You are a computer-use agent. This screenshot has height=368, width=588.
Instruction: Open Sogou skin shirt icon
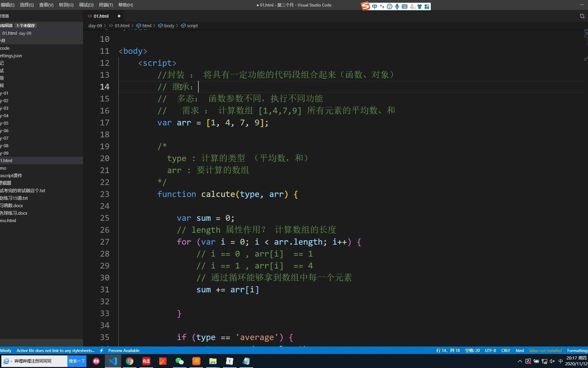click(420, 6)
